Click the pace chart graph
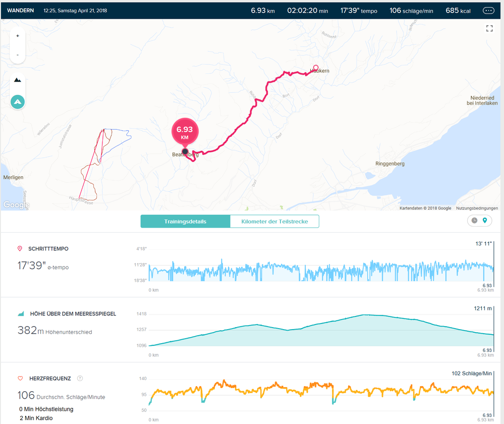Image resolution: width=504 pixels, height=424 pixels. pyautogui.click(x=321, y=270)
